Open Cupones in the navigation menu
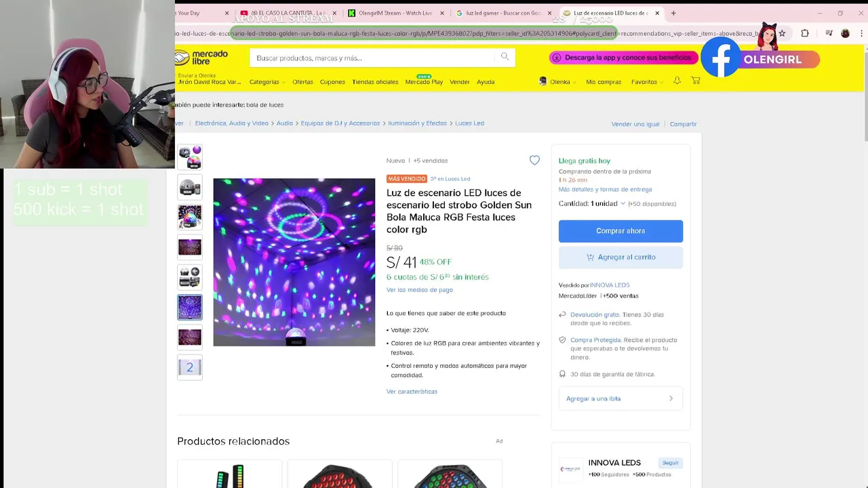Viewport: 868px width, 488px height. coord(332,82)
